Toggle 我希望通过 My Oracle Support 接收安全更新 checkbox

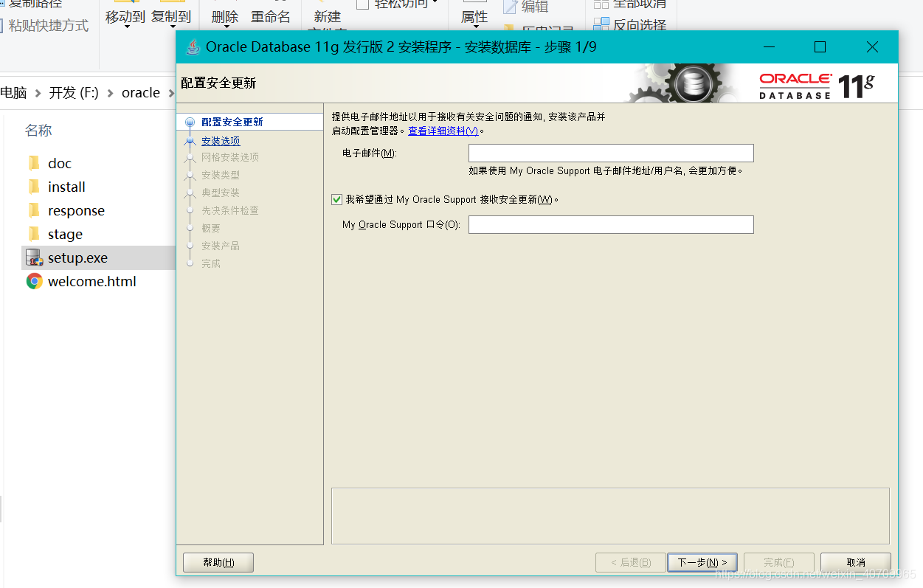(337, 199)
